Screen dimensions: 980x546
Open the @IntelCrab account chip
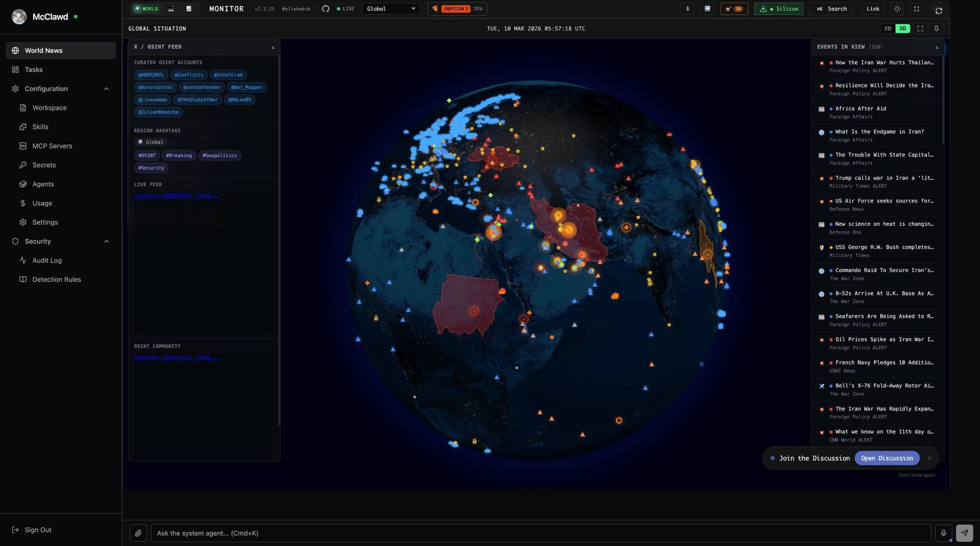[x=228, y=75]
